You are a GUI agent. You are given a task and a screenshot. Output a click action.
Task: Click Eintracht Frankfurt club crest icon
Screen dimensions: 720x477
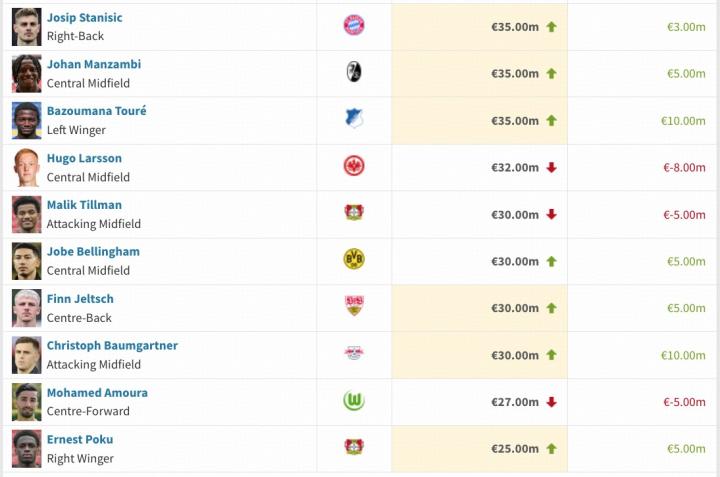[x=354, y=166]
